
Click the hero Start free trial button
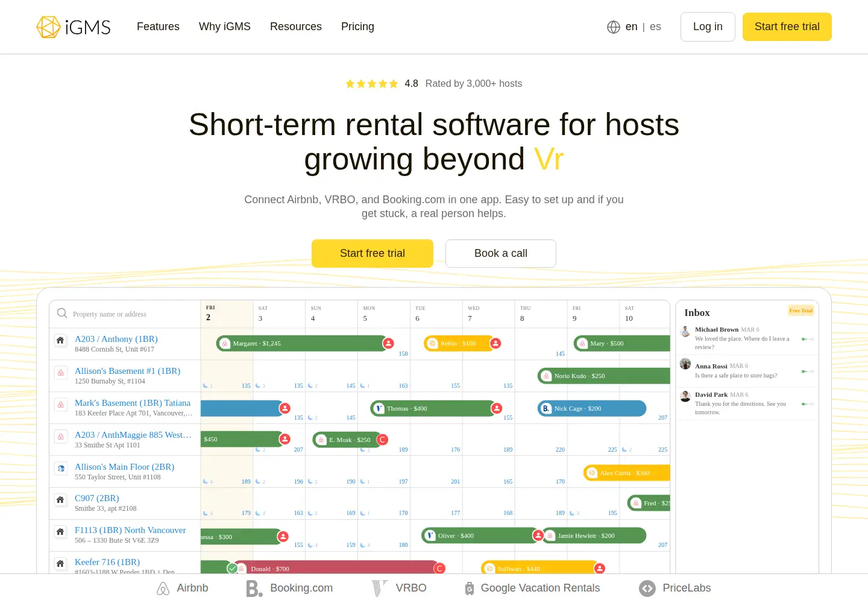click(373, 253)
